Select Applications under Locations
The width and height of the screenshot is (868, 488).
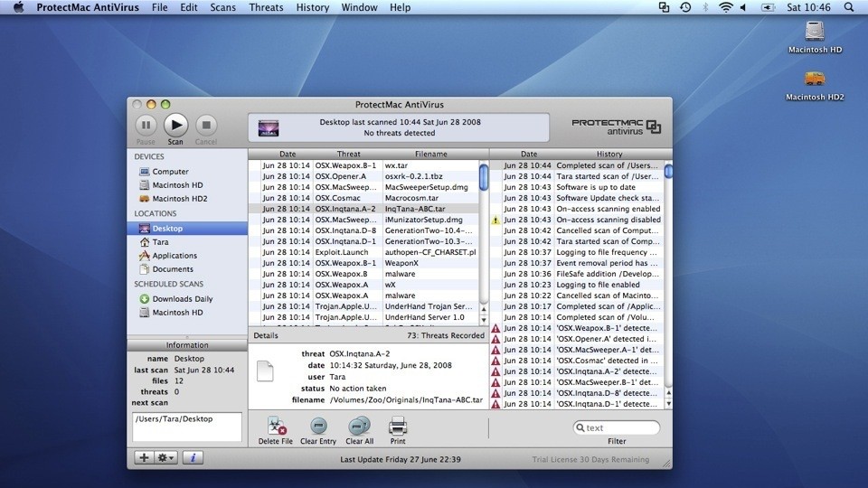click(x=187, y=256)
